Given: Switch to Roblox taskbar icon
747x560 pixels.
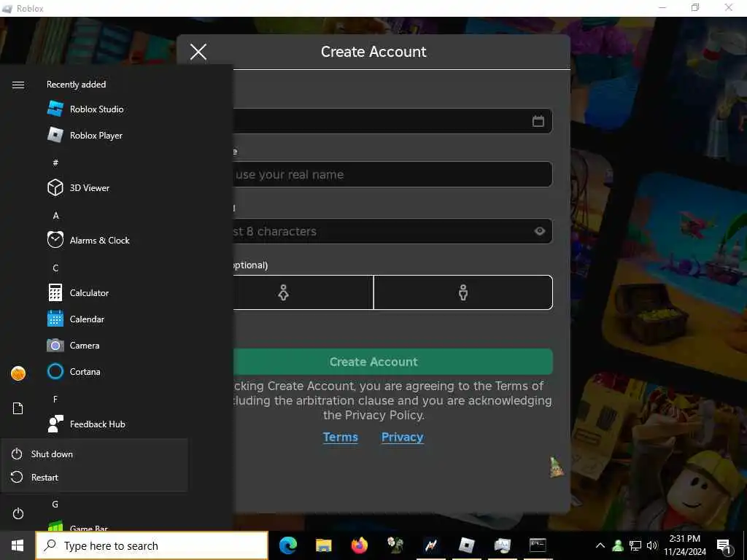Looking at the screenshot, I should 466,545.
